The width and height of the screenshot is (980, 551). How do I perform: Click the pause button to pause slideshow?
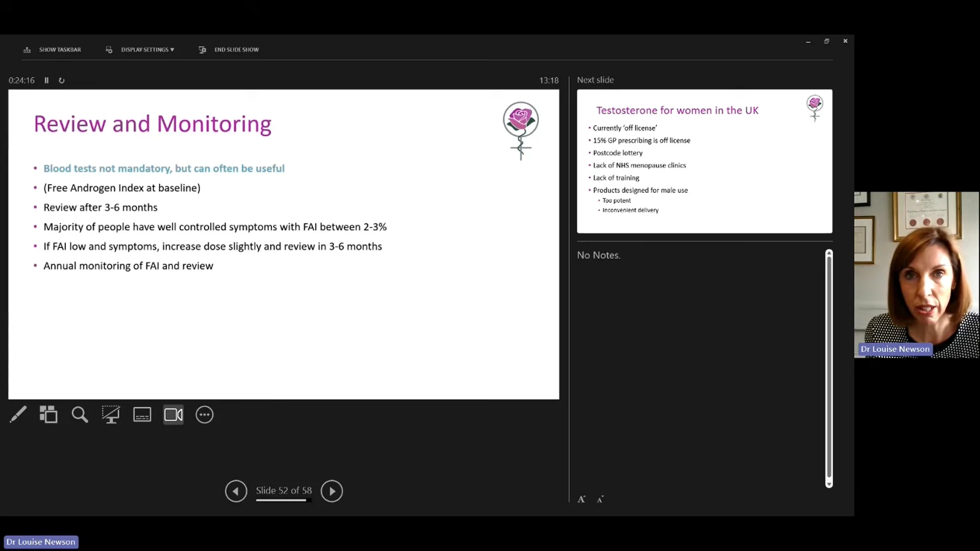[46, 80]
